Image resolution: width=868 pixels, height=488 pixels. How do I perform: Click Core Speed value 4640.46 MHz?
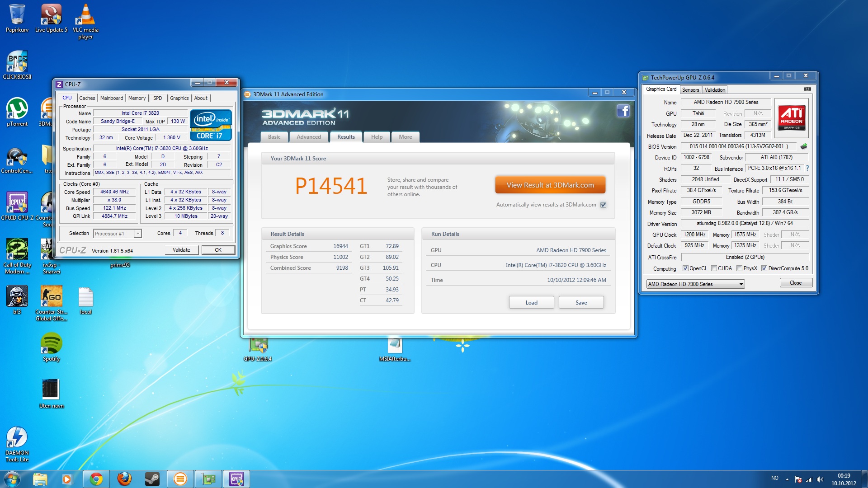point(114,192)
